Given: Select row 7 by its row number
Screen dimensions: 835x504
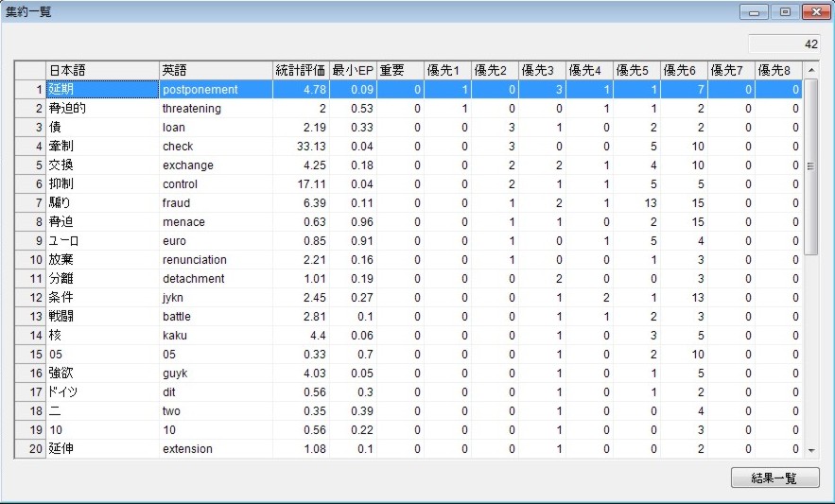Looking at the screenshot, I should point(30,203).
